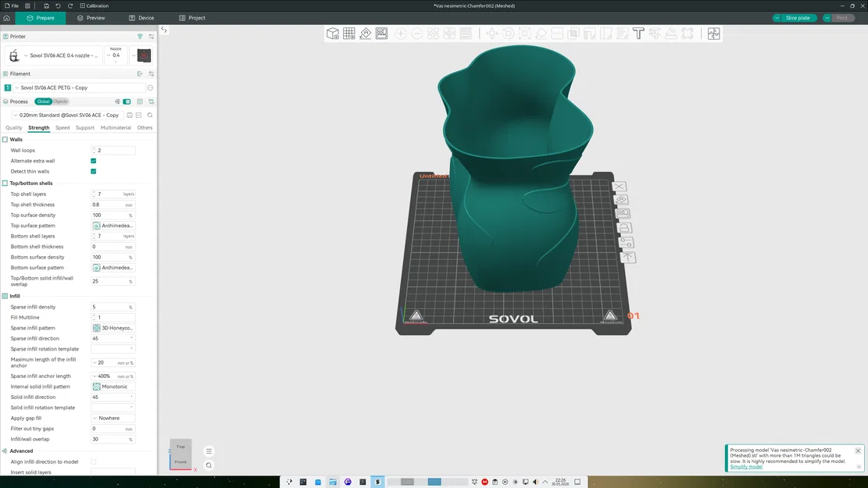Select the Cut tool icon
Image resolution: width=868 pixels, height=488 pixels.
pos(557,34)
